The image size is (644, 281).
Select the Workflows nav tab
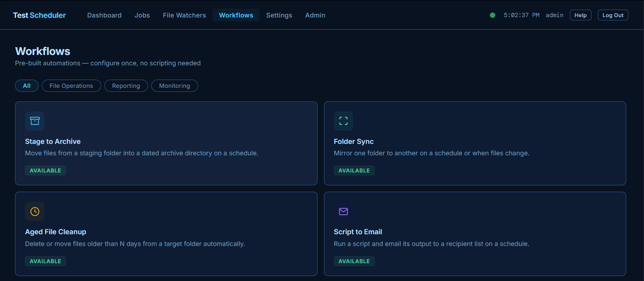click(236, 15)
